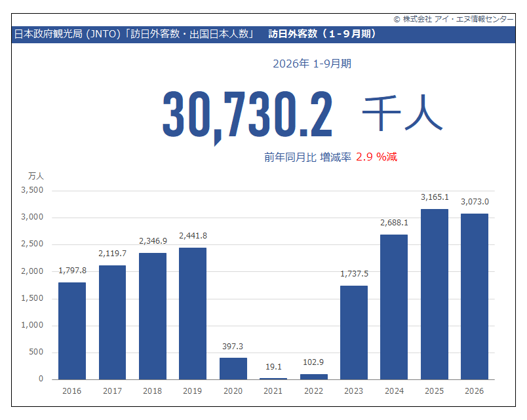Viewport: 527px width, 420px height.
Task: Click x-axis year label 2016
Action: tap(72, 391)
